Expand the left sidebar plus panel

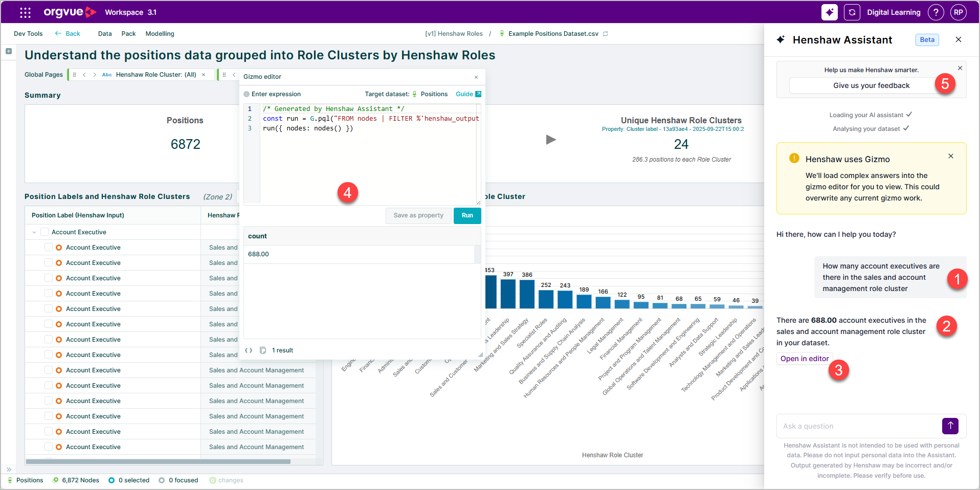9,51
